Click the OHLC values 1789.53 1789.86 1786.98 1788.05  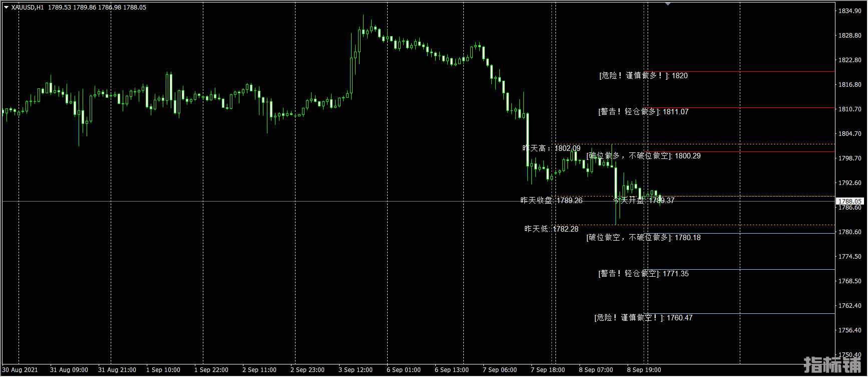tap(97, 8)
